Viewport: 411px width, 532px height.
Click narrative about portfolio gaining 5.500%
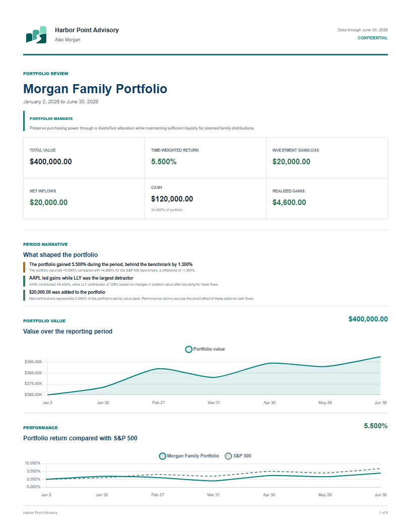(x=111, y=264)
